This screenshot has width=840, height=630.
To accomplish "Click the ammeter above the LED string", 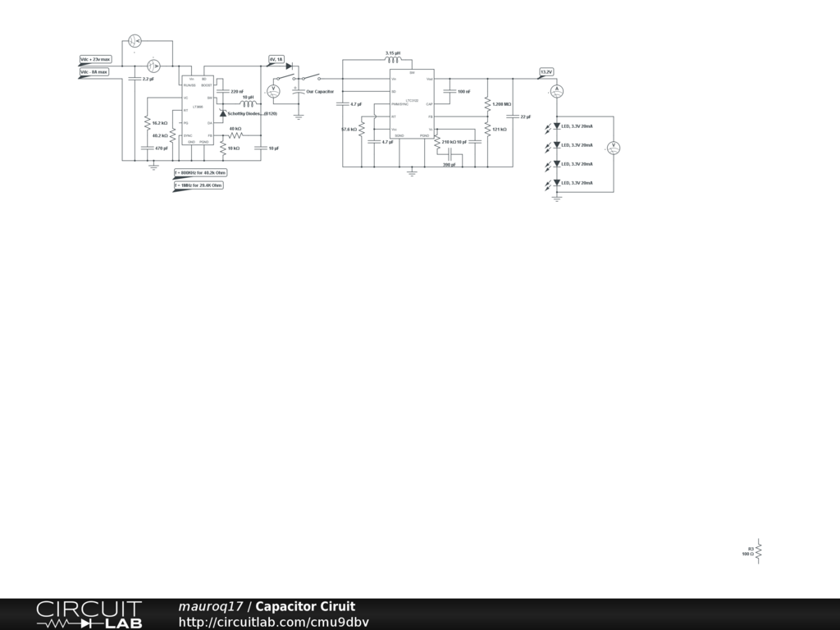I will pyautogui.click(x=556, y=89).
